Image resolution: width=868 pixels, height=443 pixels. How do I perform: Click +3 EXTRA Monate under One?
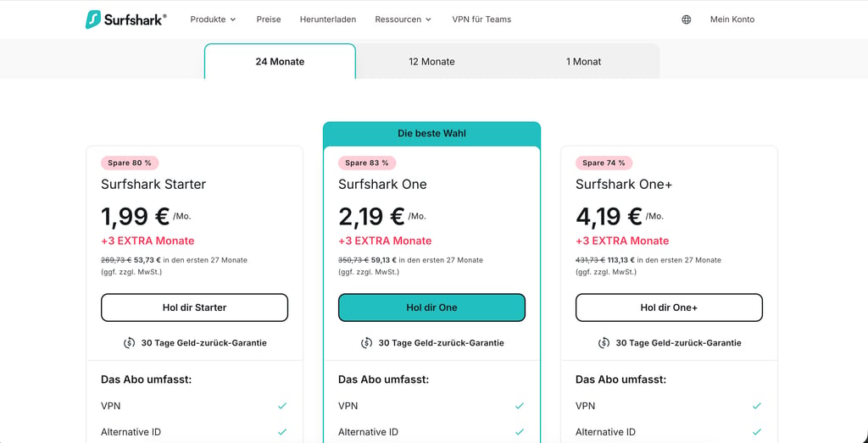click(x=385, y=241)
